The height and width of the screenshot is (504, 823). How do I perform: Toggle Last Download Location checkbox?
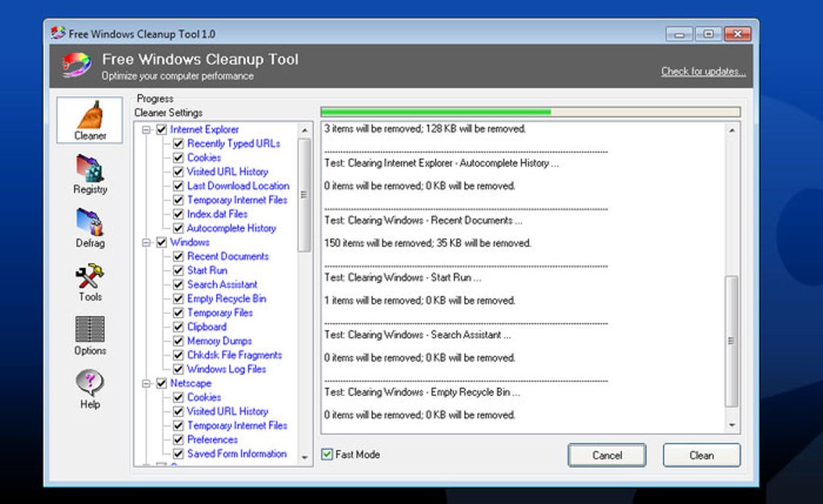(x=178, y=186)
